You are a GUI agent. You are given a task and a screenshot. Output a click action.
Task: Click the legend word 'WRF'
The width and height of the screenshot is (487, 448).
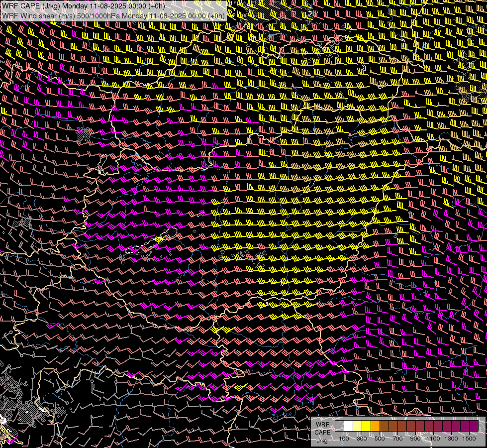pos(322,425)
